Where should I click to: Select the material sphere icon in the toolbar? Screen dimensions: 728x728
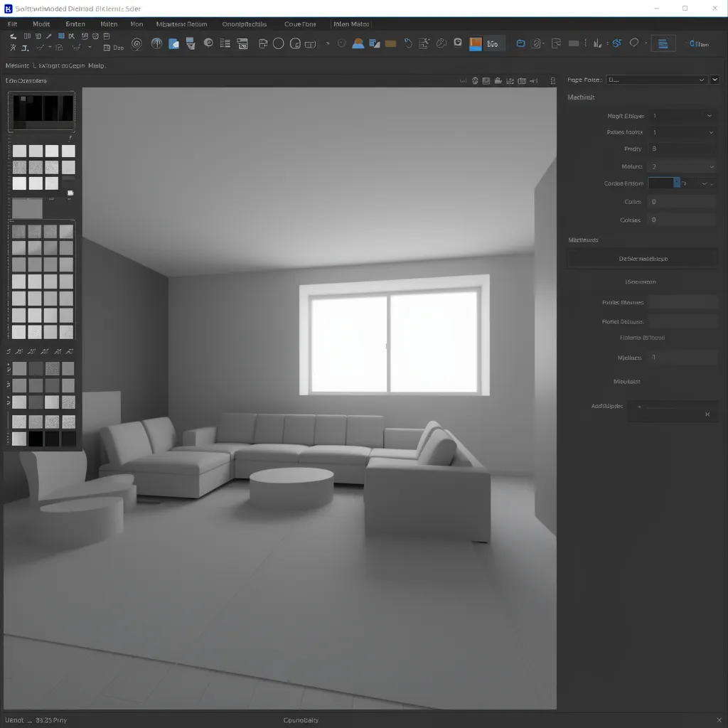(x=207, y=43)
